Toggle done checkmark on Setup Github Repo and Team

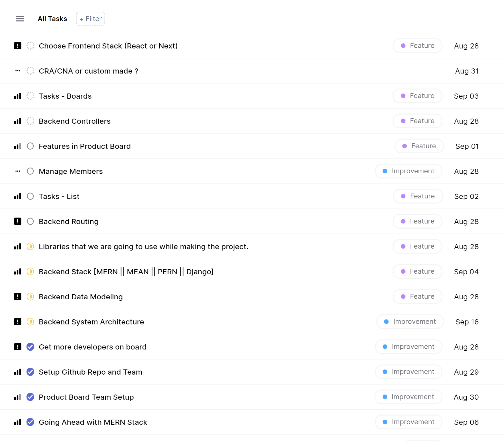(x=30, y=372)
